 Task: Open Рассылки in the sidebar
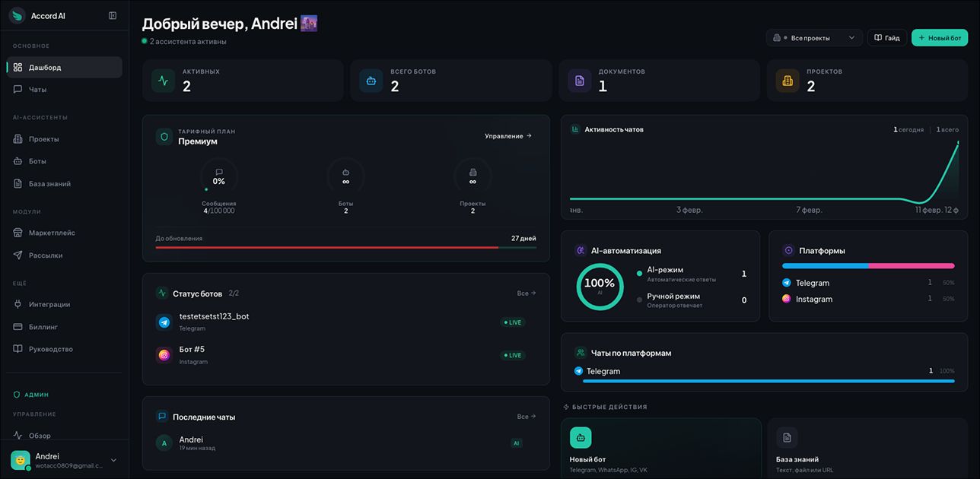pos(64,255)
